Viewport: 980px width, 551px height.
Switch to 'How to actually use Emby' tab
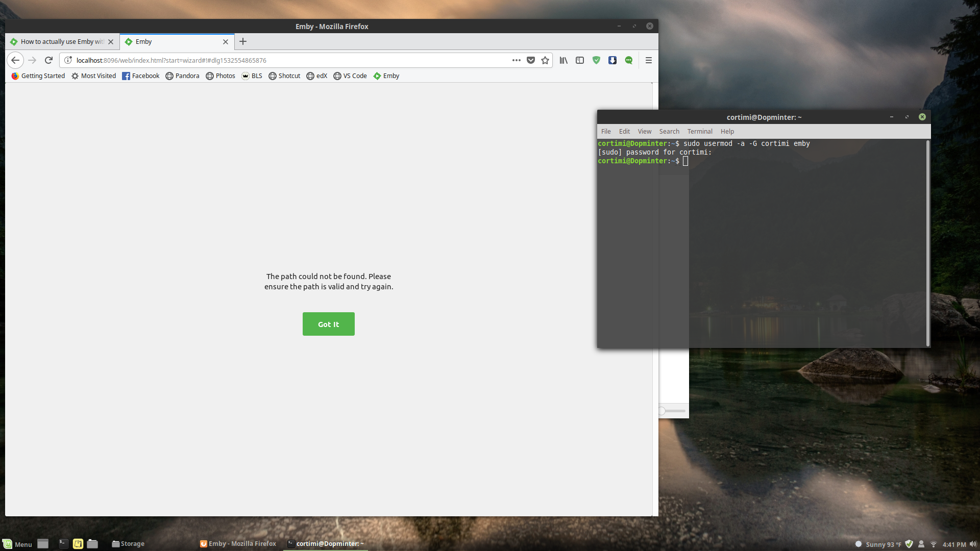coord(61,42)
